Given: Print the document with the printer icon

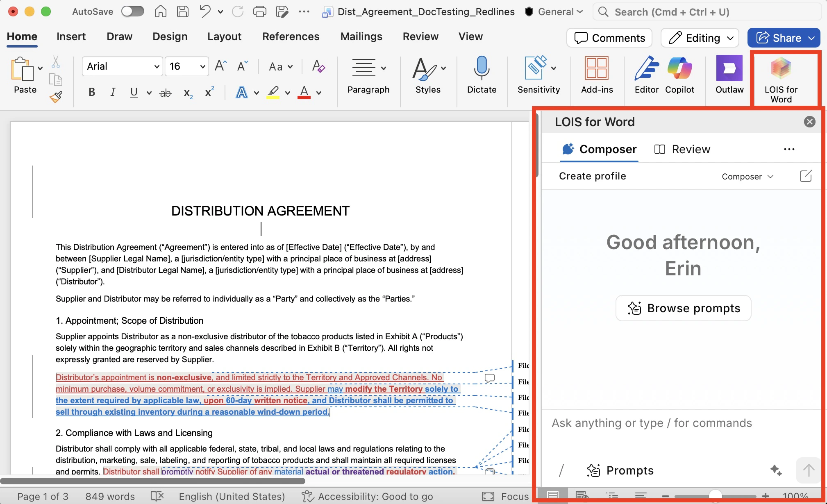Looking at the screenshot, I should 259,12.
